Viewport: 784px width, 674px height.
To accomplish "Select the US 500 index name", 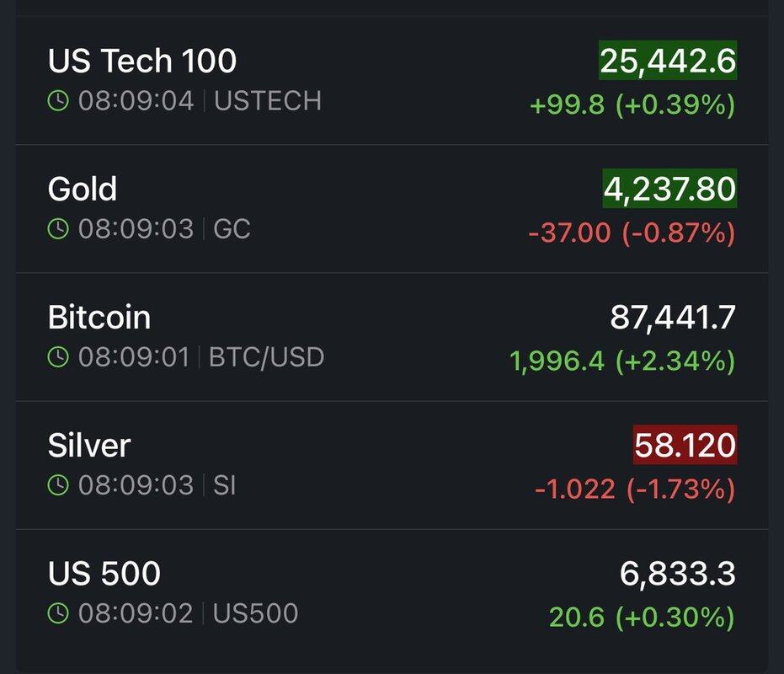I will click(x=104, y=574).
